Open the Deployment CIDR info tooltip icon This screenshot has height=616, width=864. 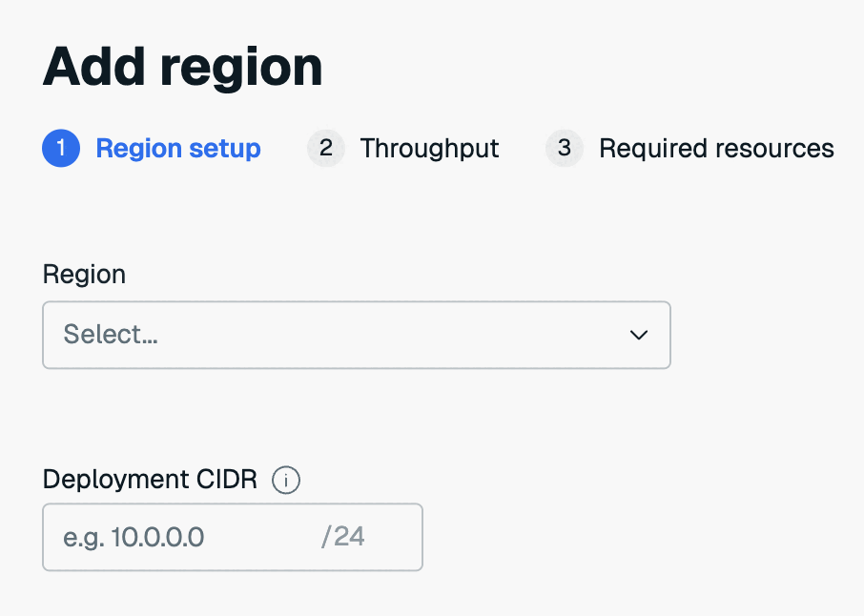[286, 481]
